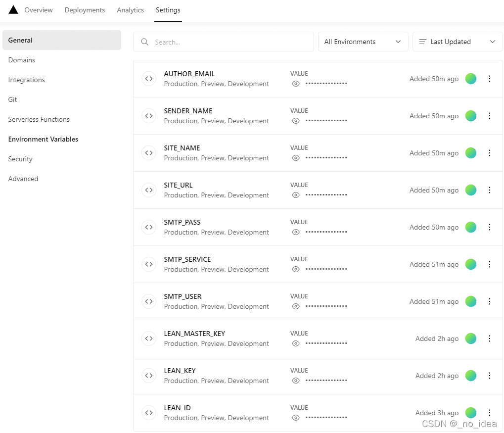Viewport: 504px width, 433px height.
Task: Open the three-dot menu for SMTP_PASS
Action: (490, 227)
